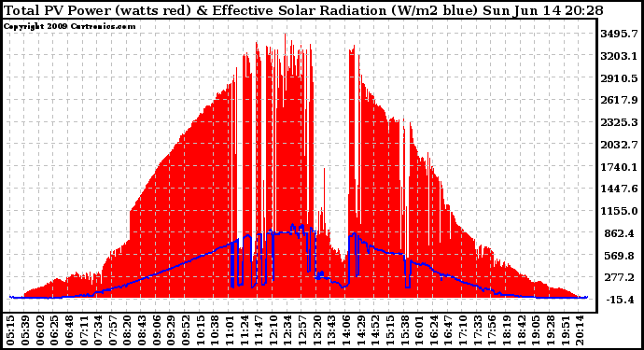Select the 06:25 x-axis label
Image resolution: width=644 pixels, height=350 pixels.
click(x=54, y=330)
